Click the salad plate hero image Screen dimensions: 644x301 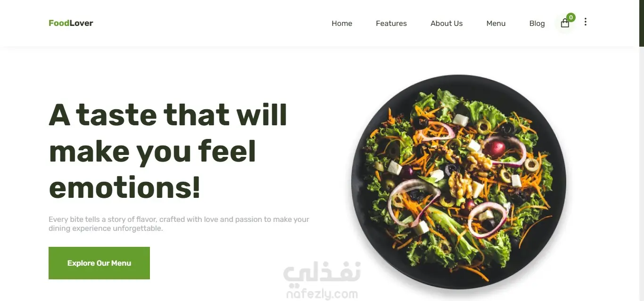(458, 182)
